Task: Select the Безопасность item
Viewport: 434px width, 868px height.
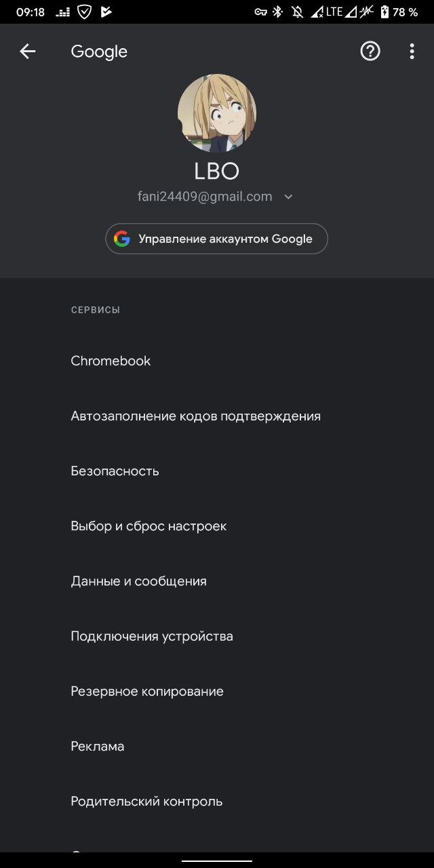Action: point(115,471)
